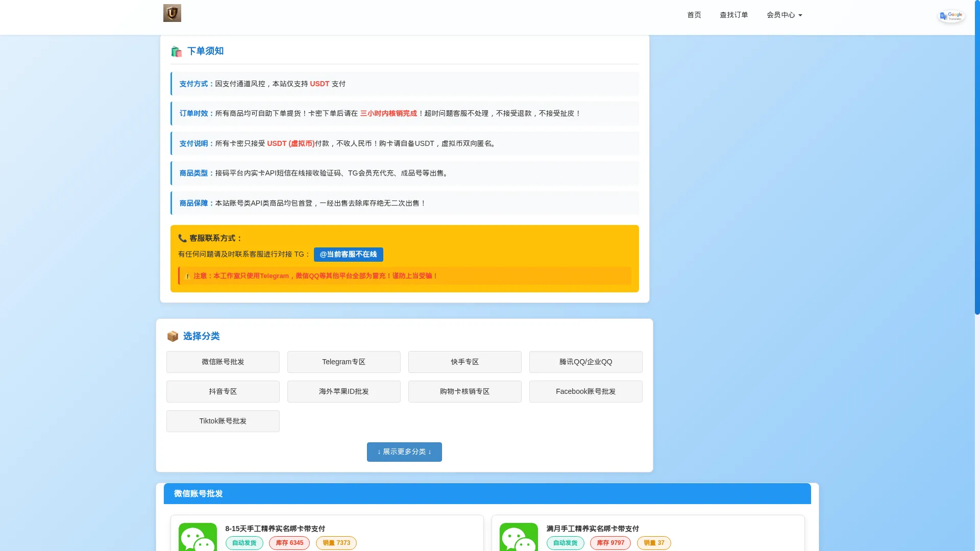Click the 商品类型 notice line
Image resolution: width=980 pixels, height=551 pixels.
coord(405,173)
